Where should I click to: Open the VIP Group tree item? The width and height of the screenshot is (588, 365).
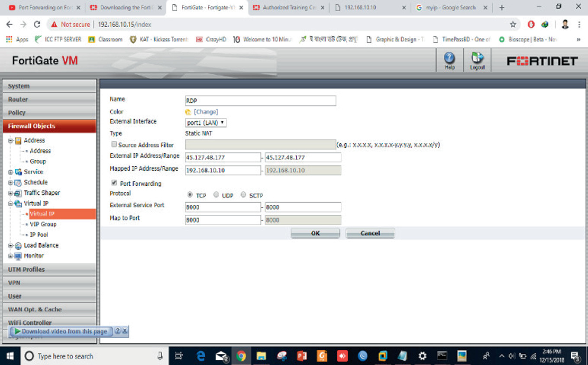pos(43,224)
